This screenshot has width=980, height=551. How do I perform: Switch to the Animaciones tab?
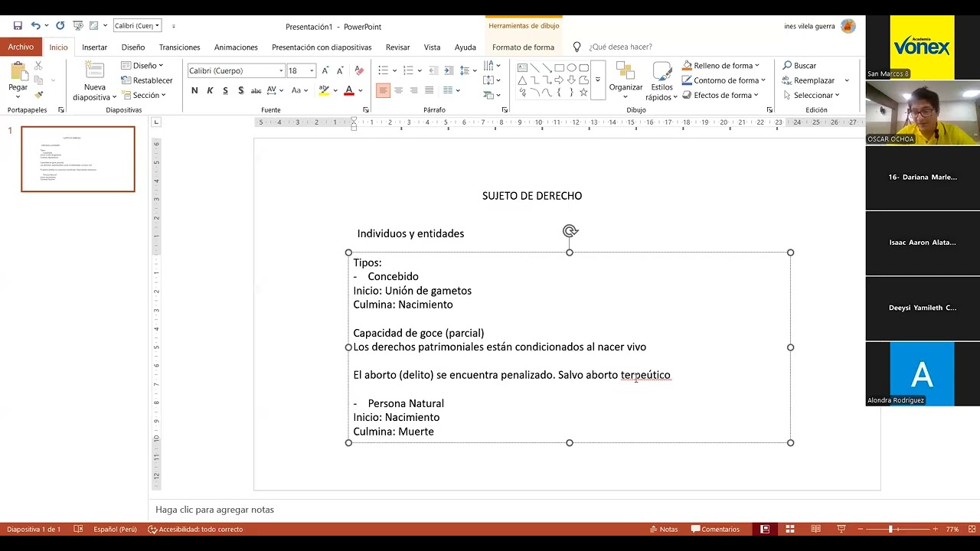pos(236,47)
